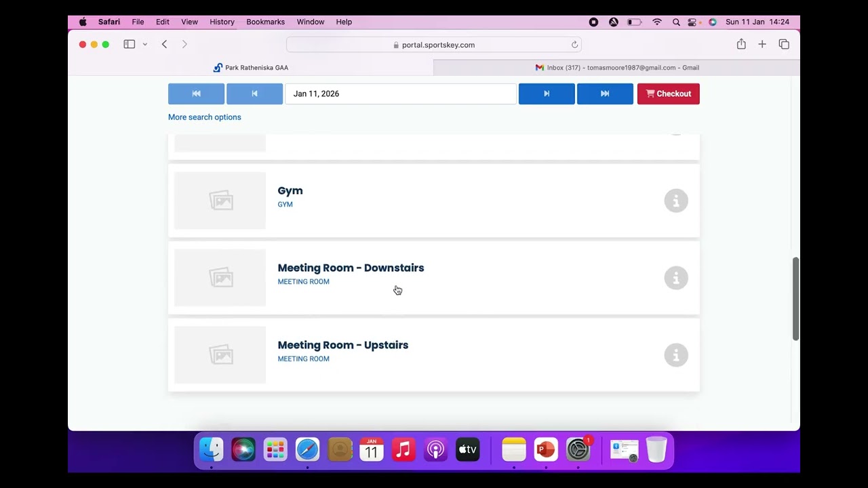
Task: Go back in Safari history
Action: (164, 44)
